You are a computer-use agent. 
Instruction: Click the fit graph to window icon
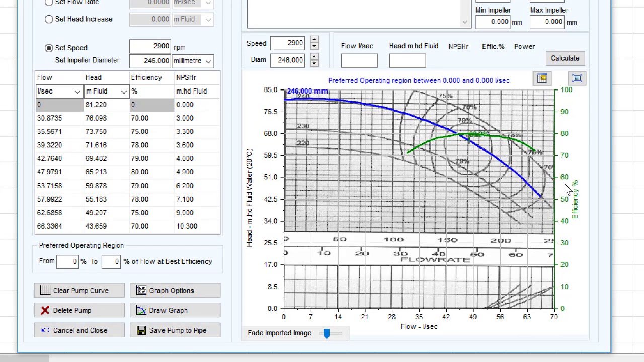[577, 78]
